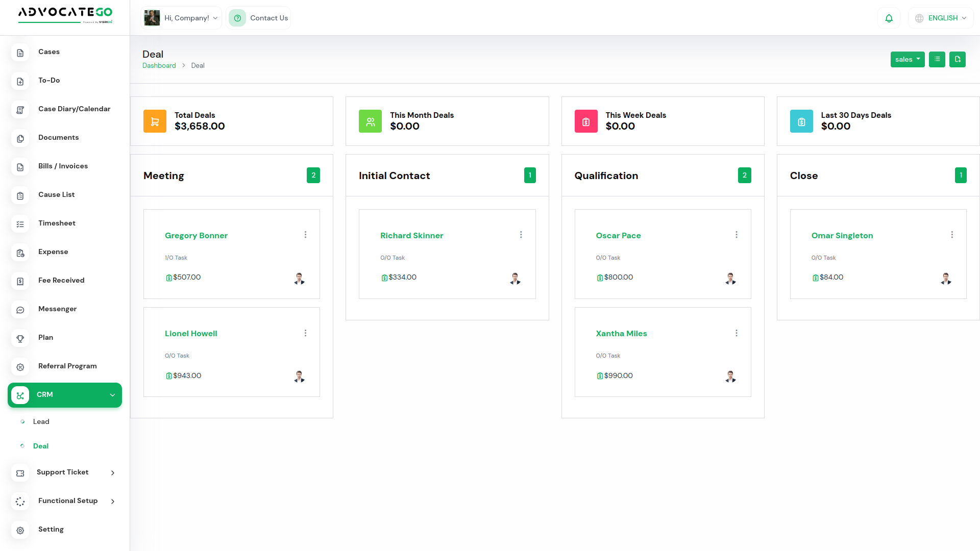Open the ENGLISH language dropdown
This screenshot has width=980, height=551.
click(x=941, y=18)
